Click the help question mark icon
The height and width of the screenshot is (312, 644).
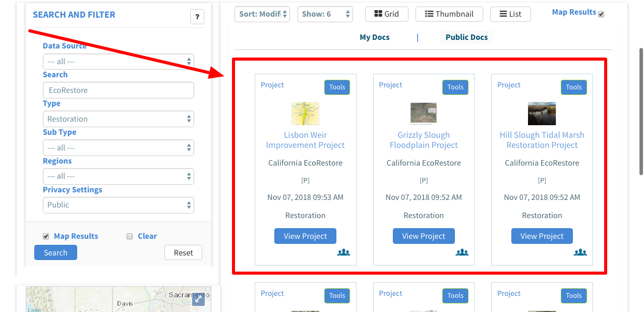(197, 17)
